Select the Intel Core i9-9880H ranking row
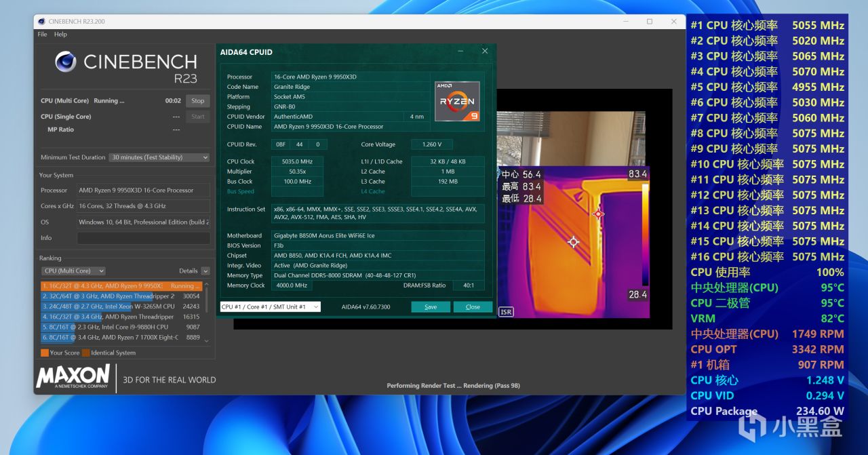The image size is (868, 455). point(121,327)
